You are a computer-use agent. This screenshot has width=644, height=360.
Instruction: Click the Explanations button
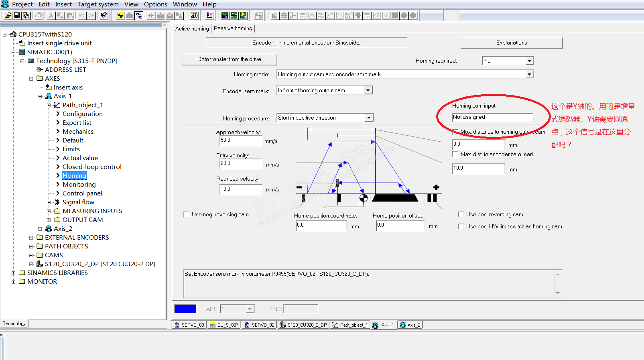coord(512,43)
